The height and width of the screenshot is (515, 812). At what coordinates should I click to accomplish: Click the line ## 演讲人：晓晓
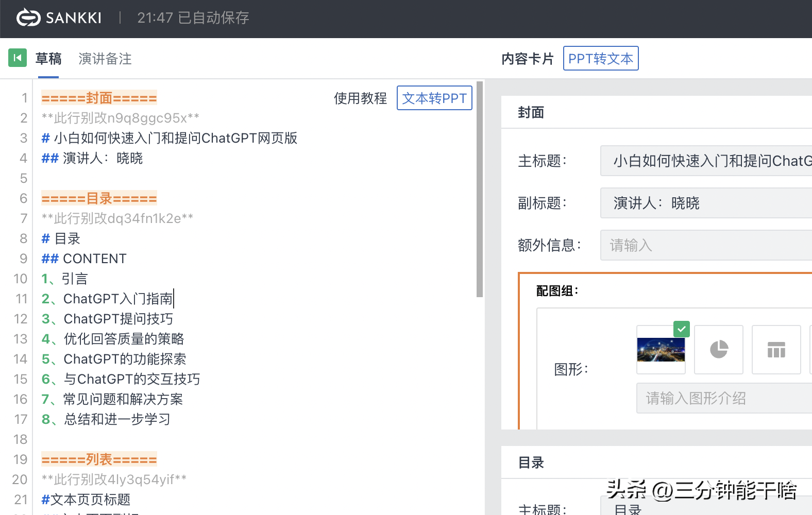coord(92,158)
